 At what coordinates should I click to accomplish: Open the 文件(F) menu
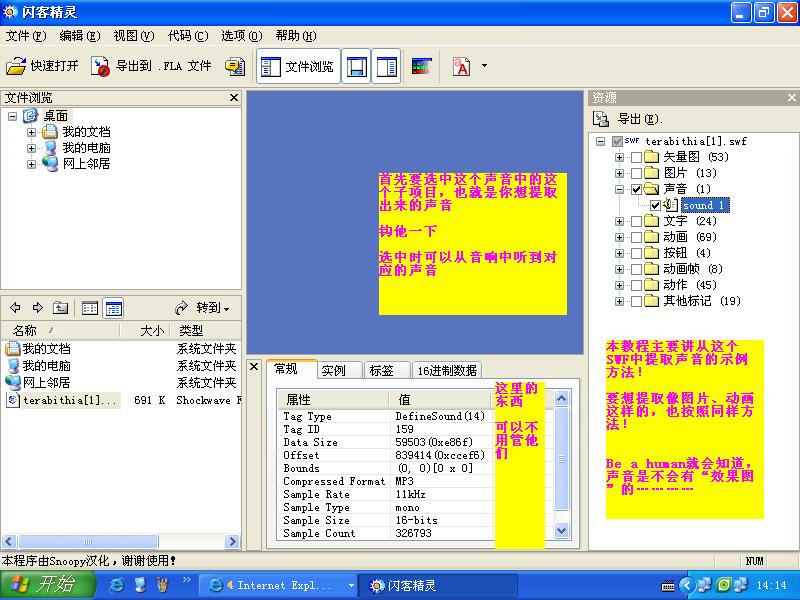pos(26,36)
